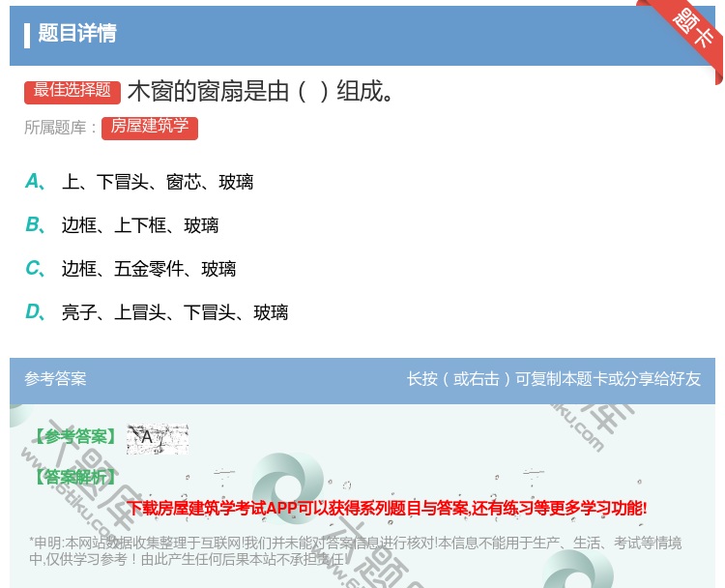Screen dimensions: 725x588
Task: Click the 所属题库 label
Action: coord(60,128)
